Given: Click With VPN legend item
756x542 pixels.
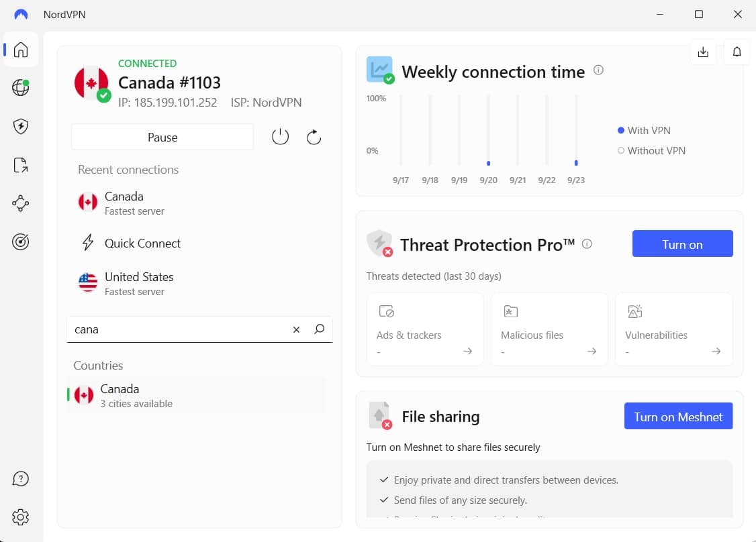Looking at the screenshot, I should pos(644,131).
